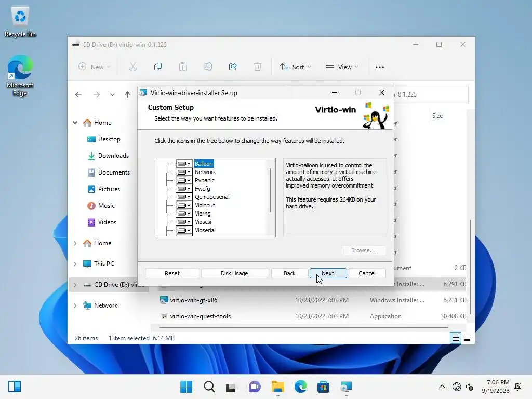Viewport: 532px width, 399px height.
Task: Open Disk Usage dialog
Action: [234, 273]
